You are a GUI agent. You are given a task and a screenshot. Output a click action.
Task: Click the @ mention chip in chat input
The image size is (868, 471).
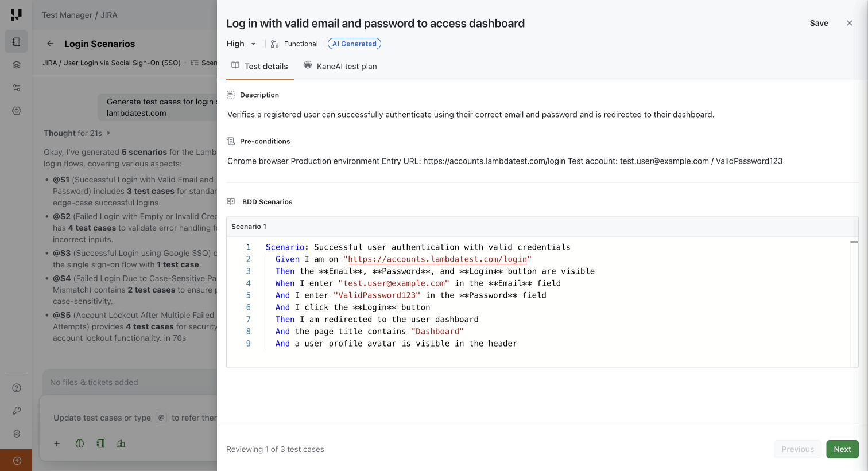161,418
